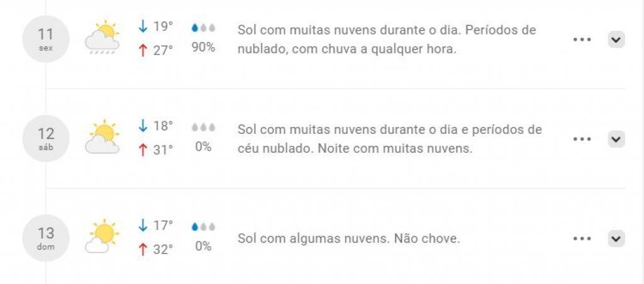Click the rain drops icon above 90%
Viewport: 644px width, 284px height.
tap(203, 28)
